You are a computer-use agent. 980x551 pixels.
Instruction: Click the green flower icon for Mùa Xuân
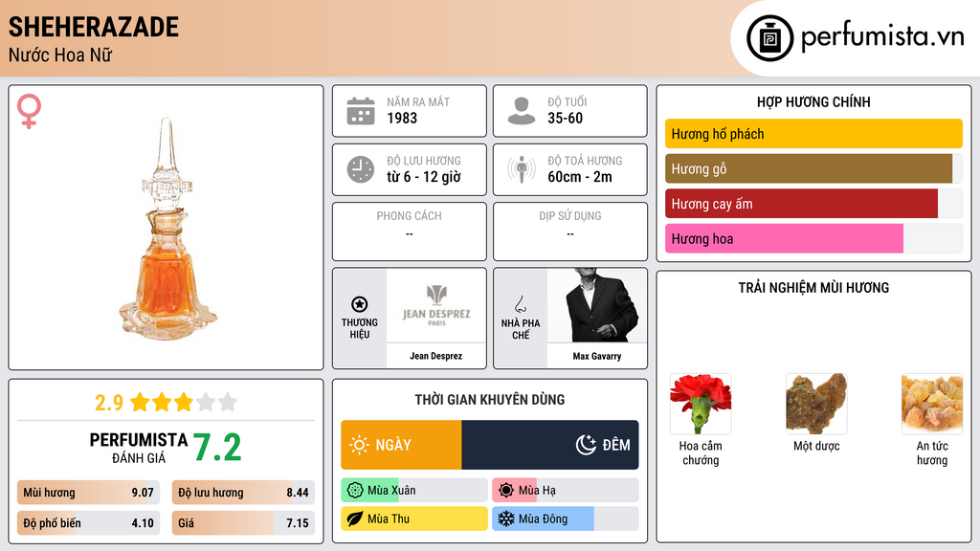click(355, 491)
